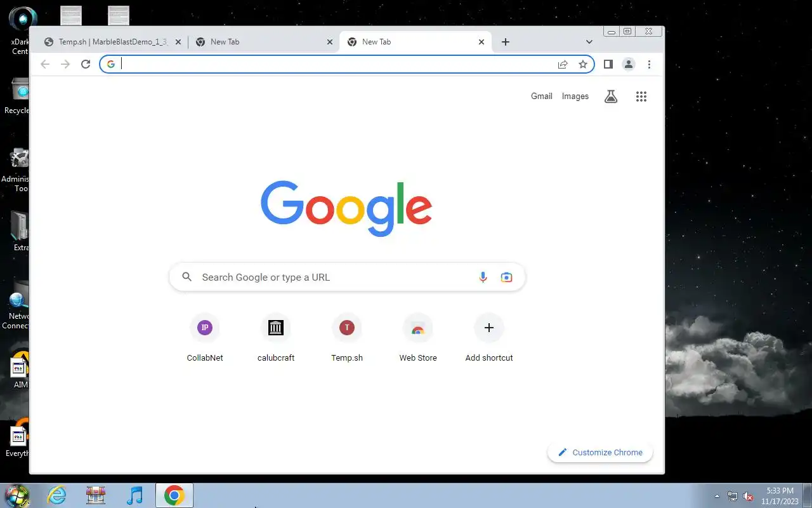Close the middle New Tab

pos(330,42)
